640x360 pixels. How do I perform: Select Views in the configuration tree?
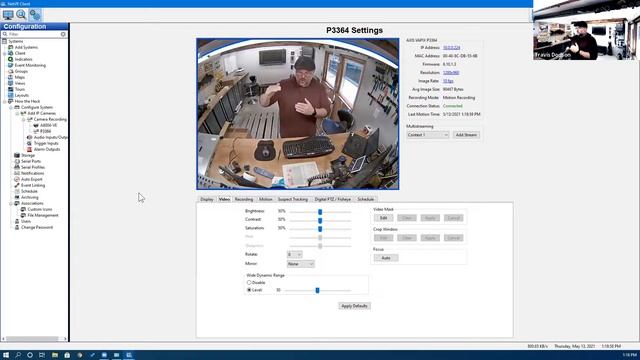(x=20, y=83)
